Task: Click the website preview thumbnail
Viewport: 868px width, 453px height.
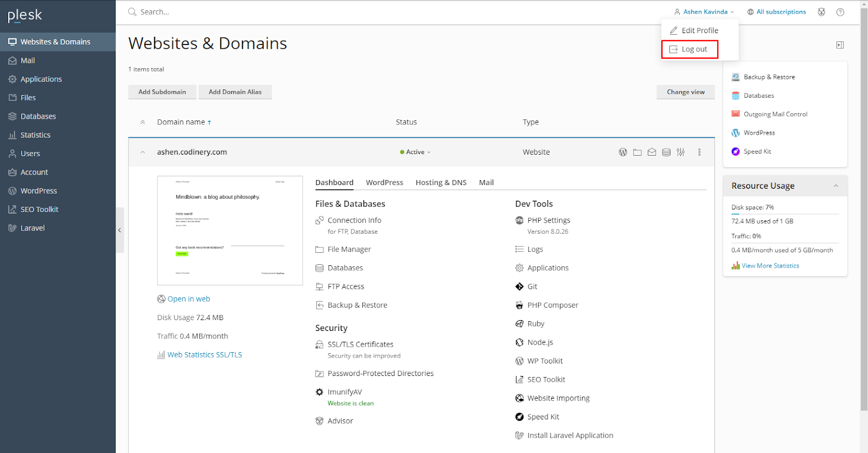Action: [230, 231]
